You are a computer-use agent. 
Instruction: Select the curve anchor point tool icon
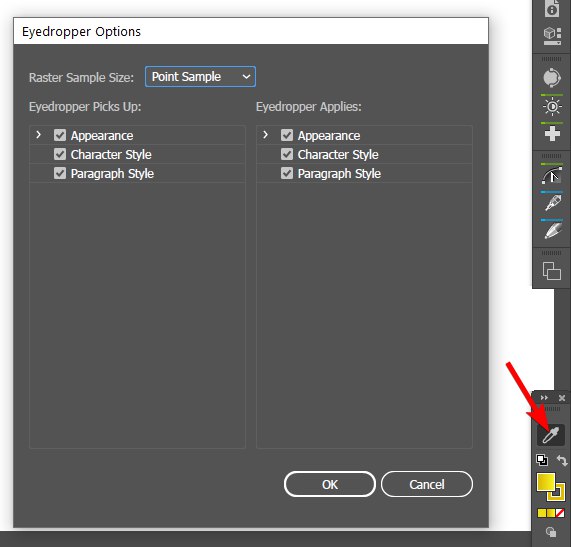point(552,174)
